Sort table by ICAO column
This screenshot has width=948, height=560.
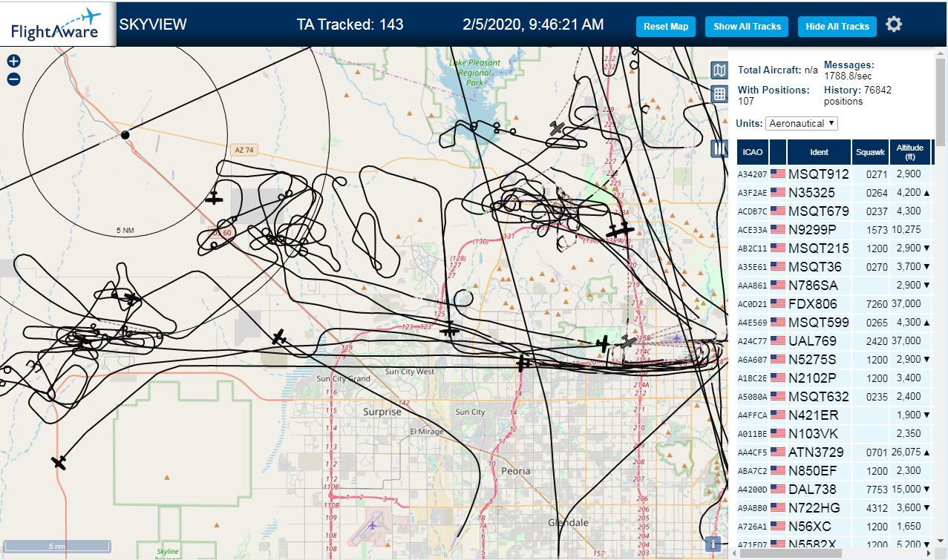[x=753, y=152]
